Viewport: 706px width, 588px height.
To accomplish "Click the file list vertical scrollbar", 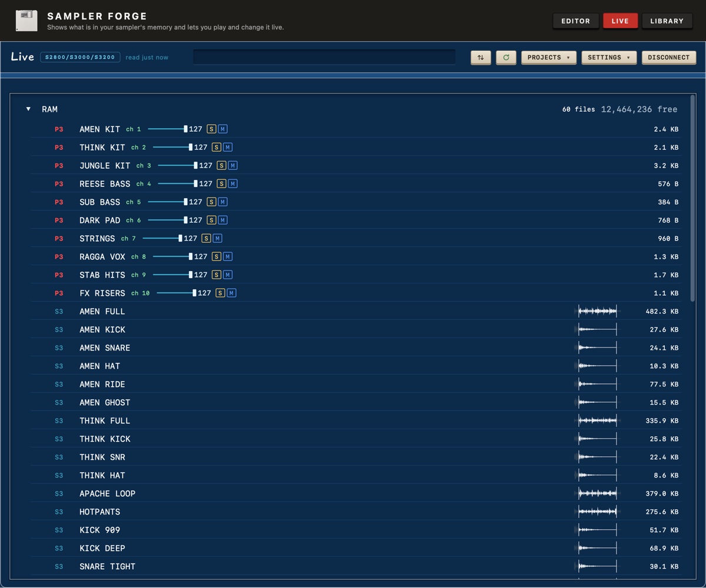I will tap(692, 199).
